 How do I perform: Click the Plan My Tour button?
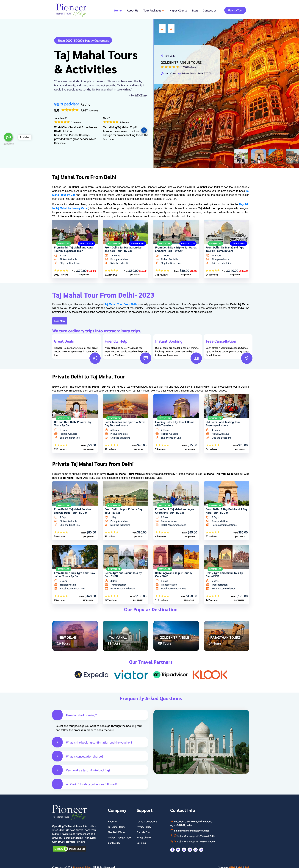coord(235,10)
